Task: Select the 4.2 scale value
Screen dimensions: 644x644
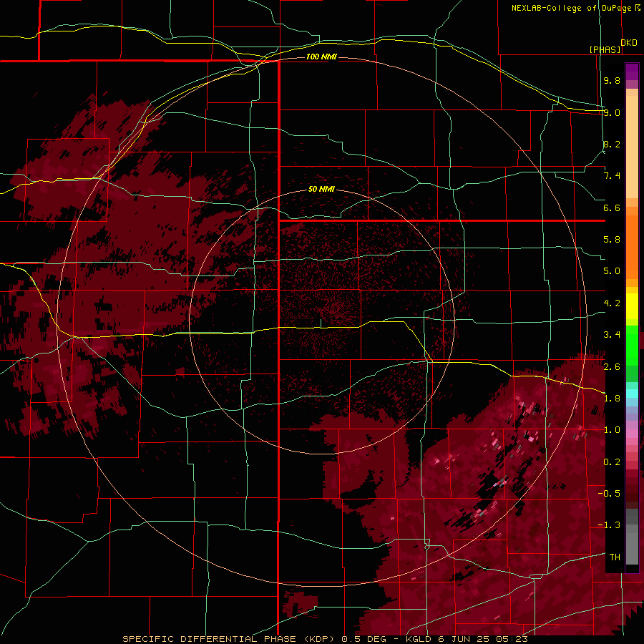Action: [612, 303]
